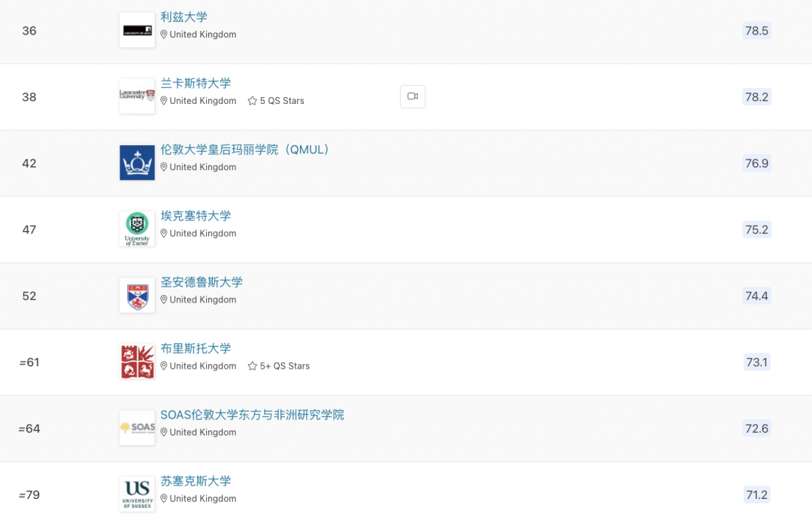Image resolution: width=812 pixels, height=526 pixels.
Task: Click rank number 52
Action: 29,296
